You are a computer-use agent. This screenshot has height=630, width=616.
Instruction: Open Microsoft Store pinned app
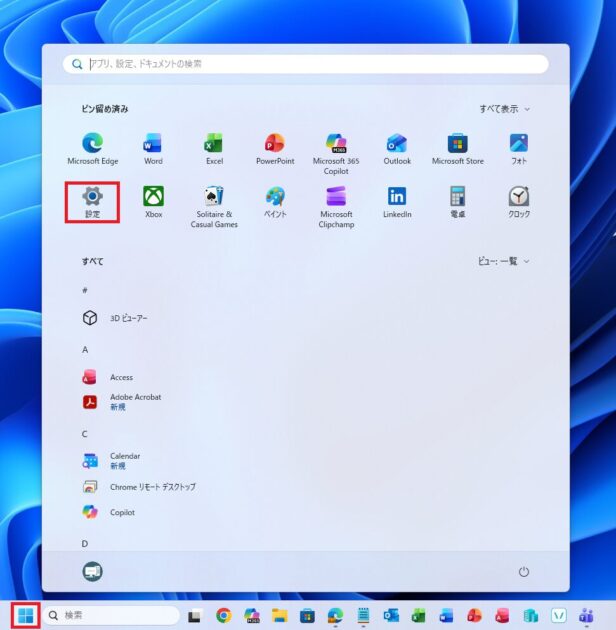point(458,149)
